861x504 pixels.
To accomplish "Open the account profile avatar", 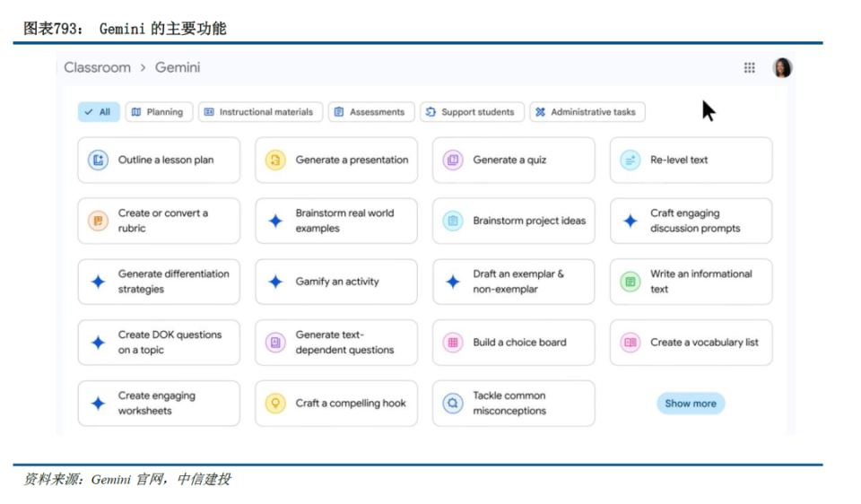I will (782, 67).
